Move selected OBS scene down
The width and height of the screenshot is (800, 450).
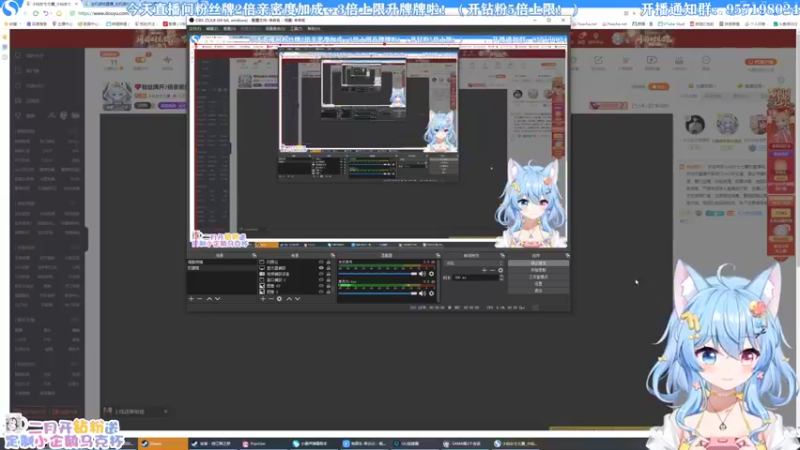(217, 298)
